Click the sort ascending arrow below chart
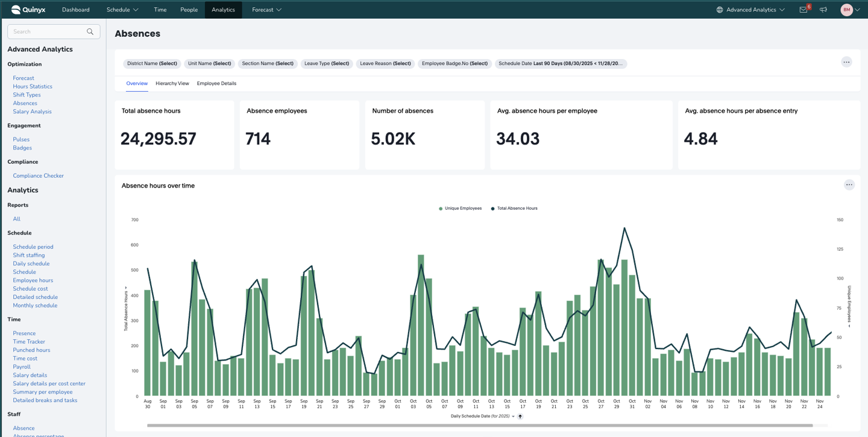The width and height of the screenshot is (868, 437). [520, 417]
